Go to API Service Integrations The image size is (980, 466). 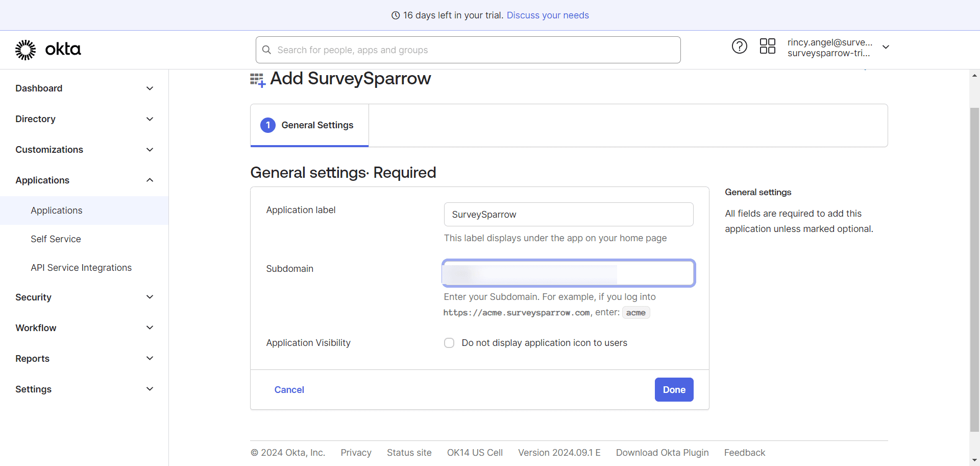click(81, 268)
